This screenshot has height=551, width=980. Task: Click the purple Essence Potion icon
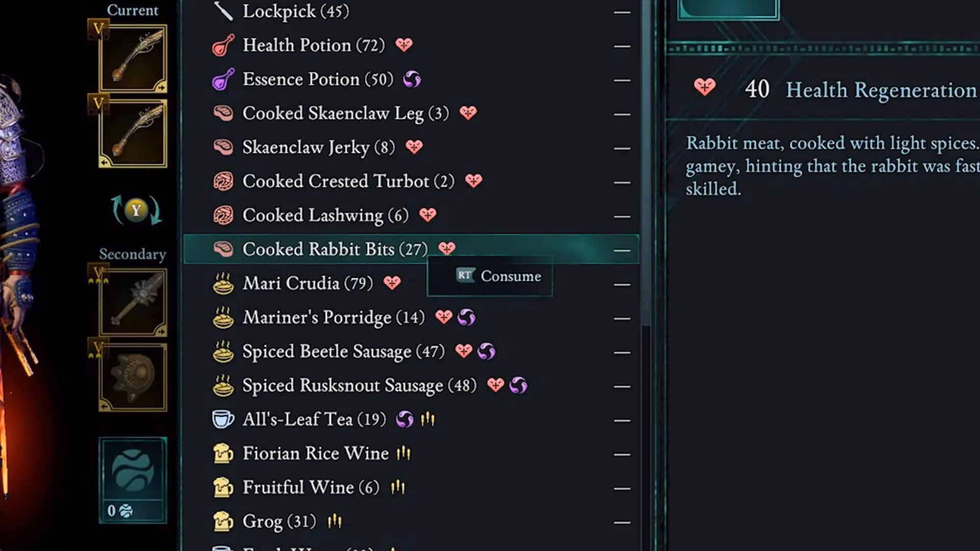[x=223, y=79]
